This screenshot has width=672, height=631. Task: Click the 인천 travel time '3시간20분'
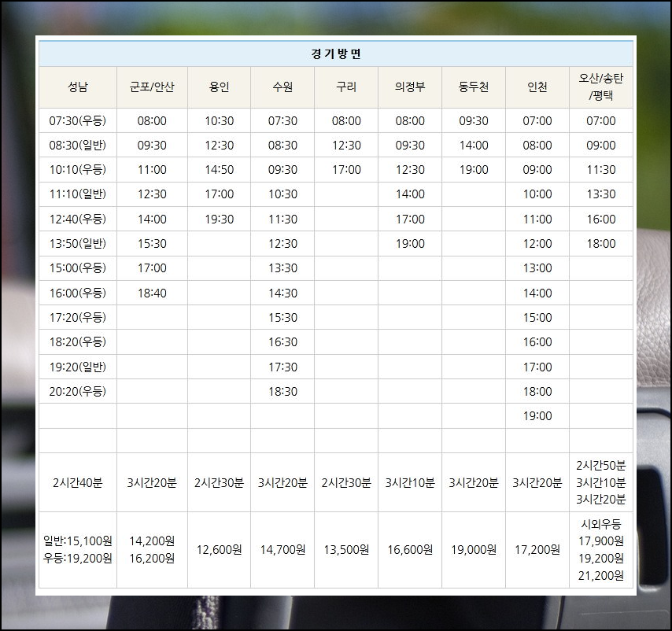[537, 482]
